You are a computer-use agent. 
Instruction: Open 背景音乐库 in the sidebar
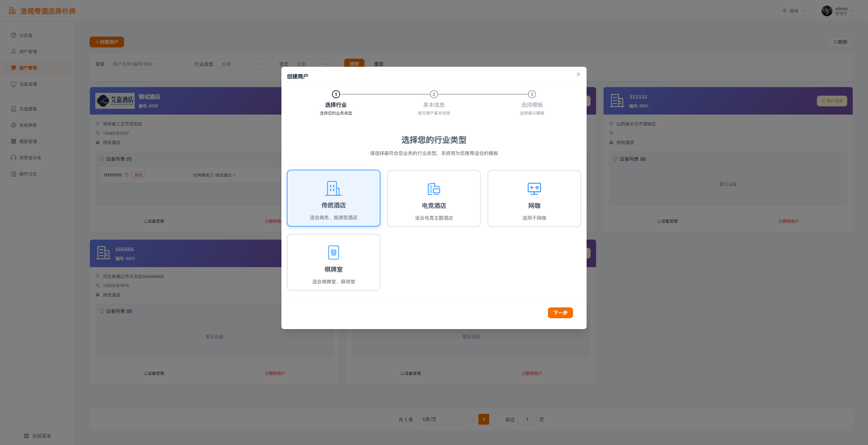[37, 158]
